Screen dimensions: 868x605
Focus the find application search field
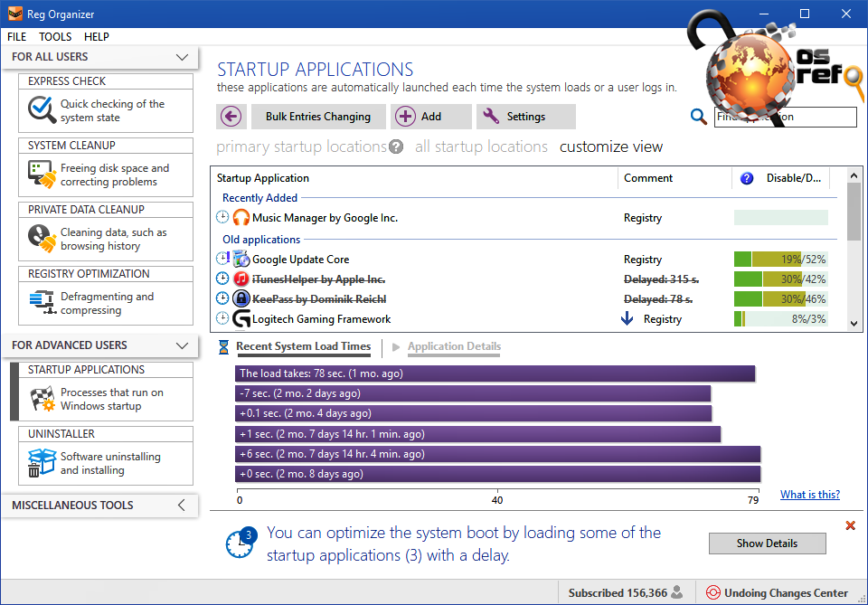coord(785,117)
